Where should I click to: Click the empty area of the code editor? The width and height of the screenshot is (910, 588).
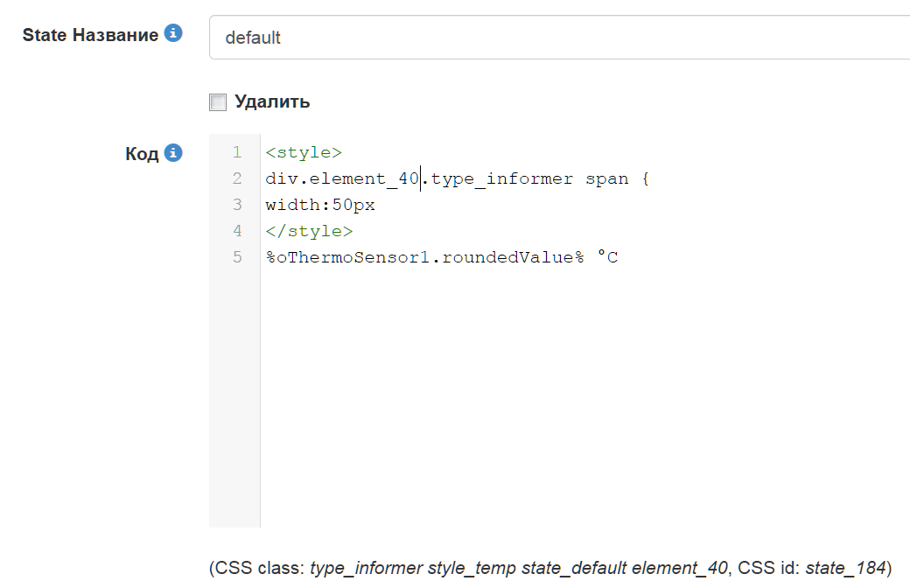pyautogui.click(x=577, y=394)
